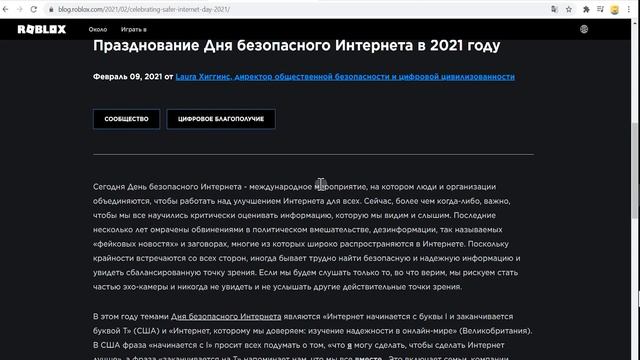
Task: Open the Google Translate page icon
Action: 554,9
